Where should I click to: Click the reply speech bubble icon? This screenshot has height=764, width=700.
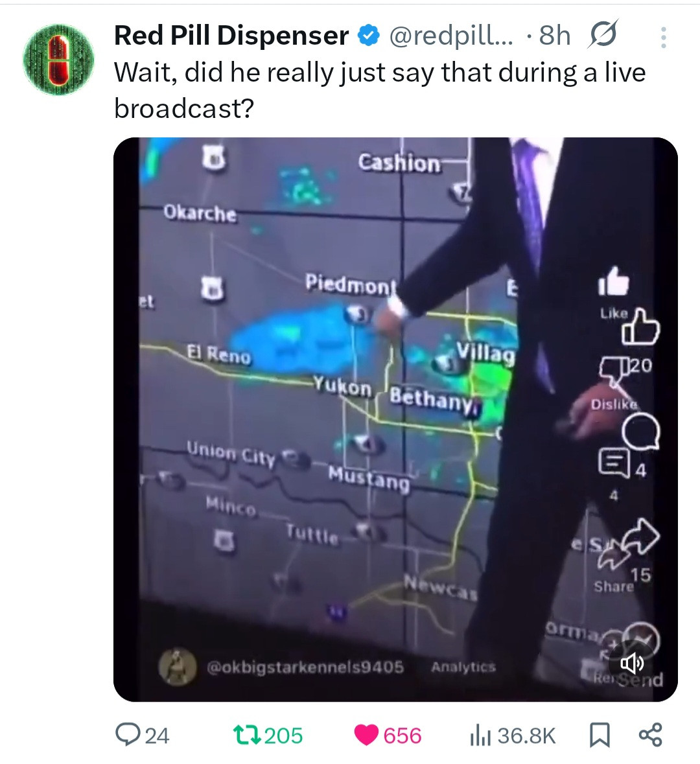[124, 735]
